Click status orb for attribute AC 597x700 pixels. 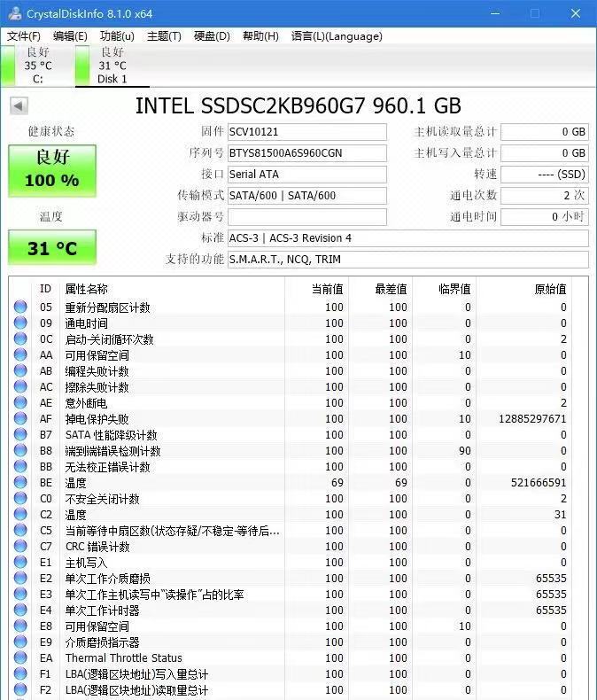20,386
